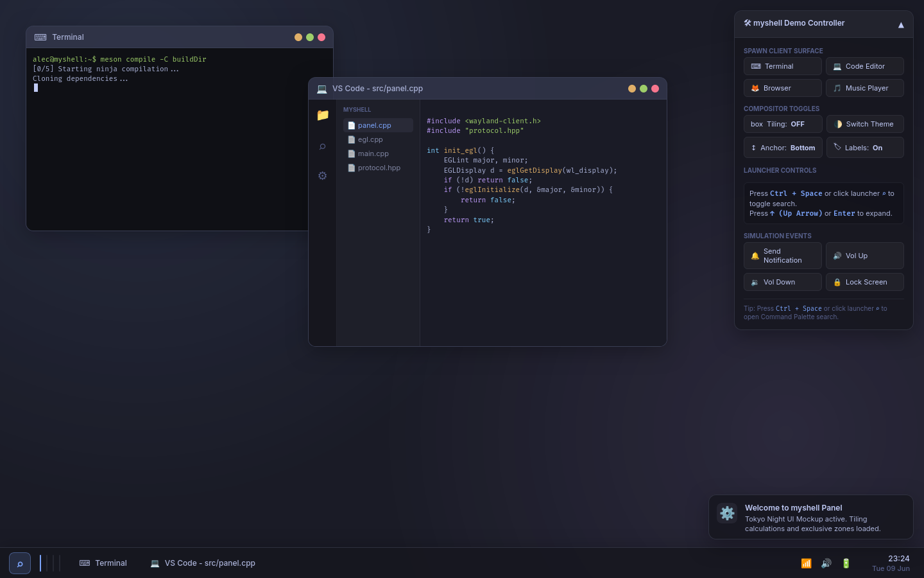
Task: Spawn a Code Editor client surface
Action: point(865,66)
